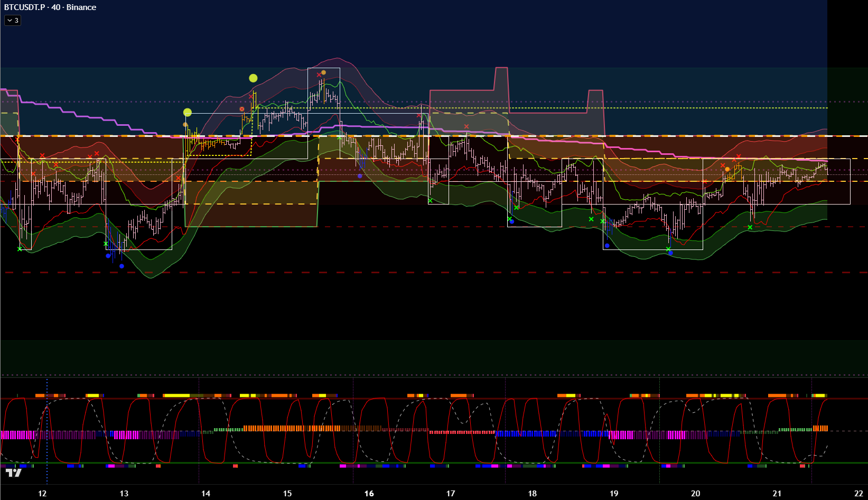Select date 19 on time axis
Image resolution: width=868 pixels, height=500 pixels.
point(613,494)
